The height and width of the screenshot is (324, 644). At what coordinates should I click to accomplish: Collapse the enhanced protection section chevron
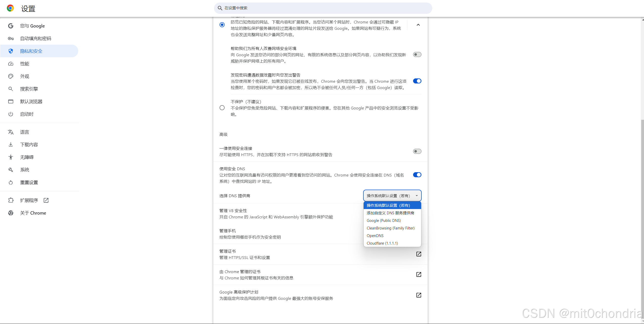(x=418, y=25)
